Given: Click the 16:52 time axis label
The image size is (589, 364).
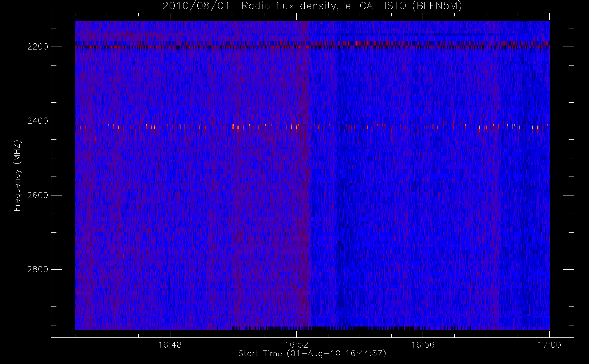Looking at the screenshot, I should tap(296, 345).
